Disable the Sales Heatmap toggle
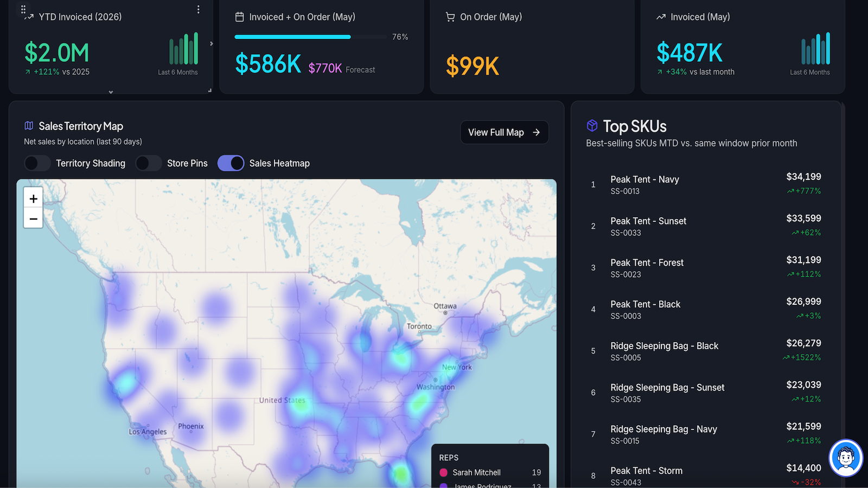This screenshot has width=868, height=488. 231,163
